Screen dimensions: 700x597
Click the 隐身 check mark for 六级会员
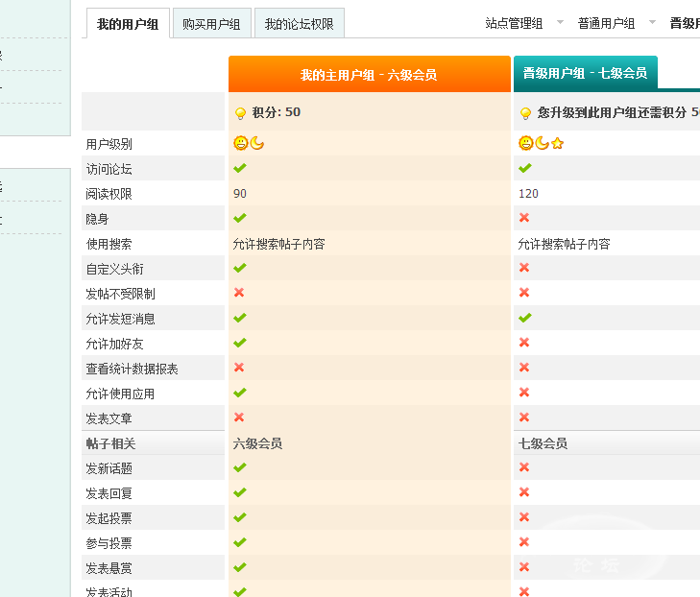tap(240, 218)
